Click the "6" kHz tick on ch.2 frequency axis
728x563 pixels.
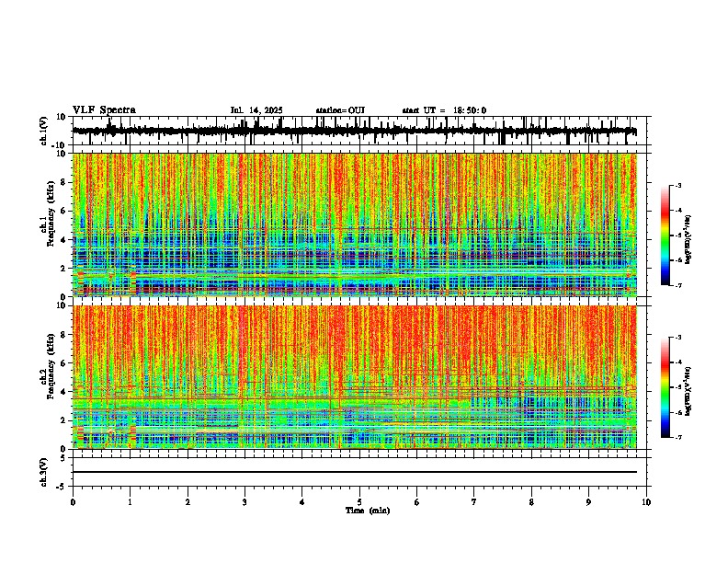click(63, 363)
